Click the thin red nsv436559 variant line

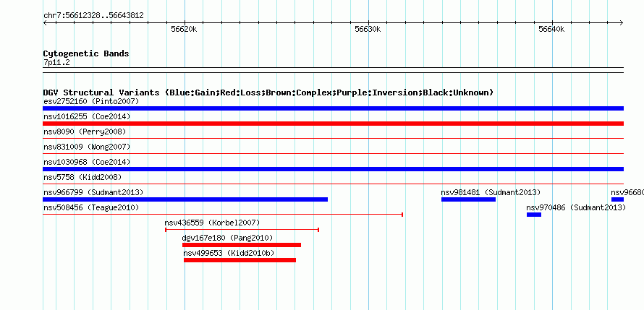pos(242,230)
